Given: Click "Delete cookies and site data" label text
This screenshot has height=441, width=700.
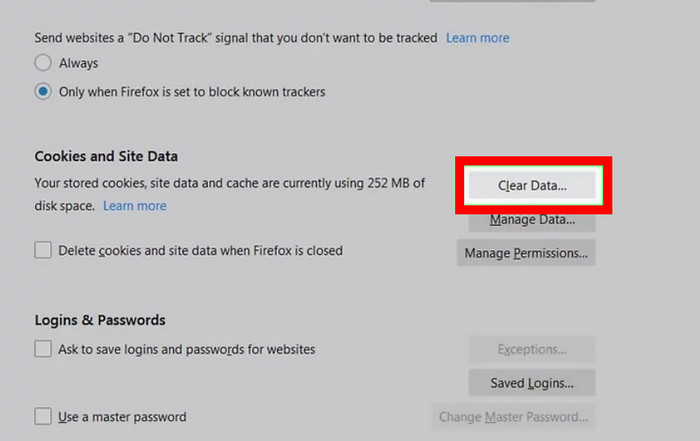Looking at the screenshot, I should click(200, 251).
